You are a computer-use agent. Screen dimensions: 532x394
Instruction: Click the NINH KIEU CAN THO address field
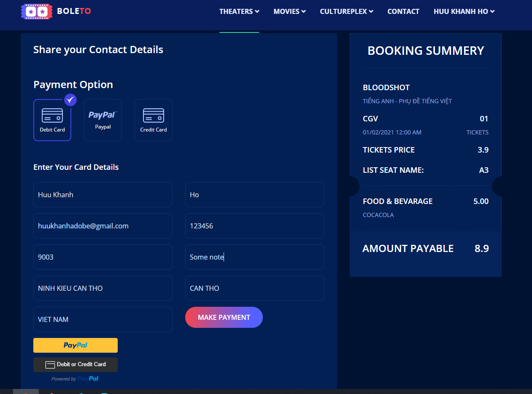[x=103, y=288]
